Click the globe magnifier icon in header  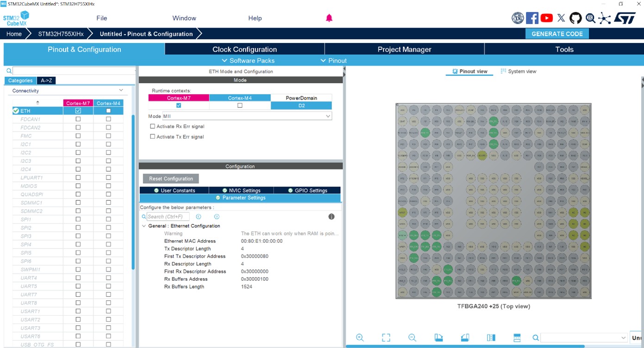point(590,18)
